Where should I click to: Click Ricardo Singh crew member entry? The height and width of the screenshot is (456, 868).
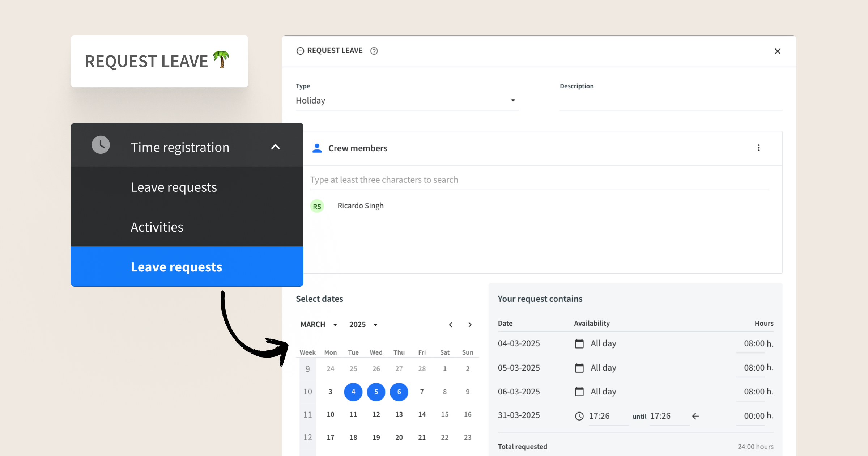click(360, 206)
